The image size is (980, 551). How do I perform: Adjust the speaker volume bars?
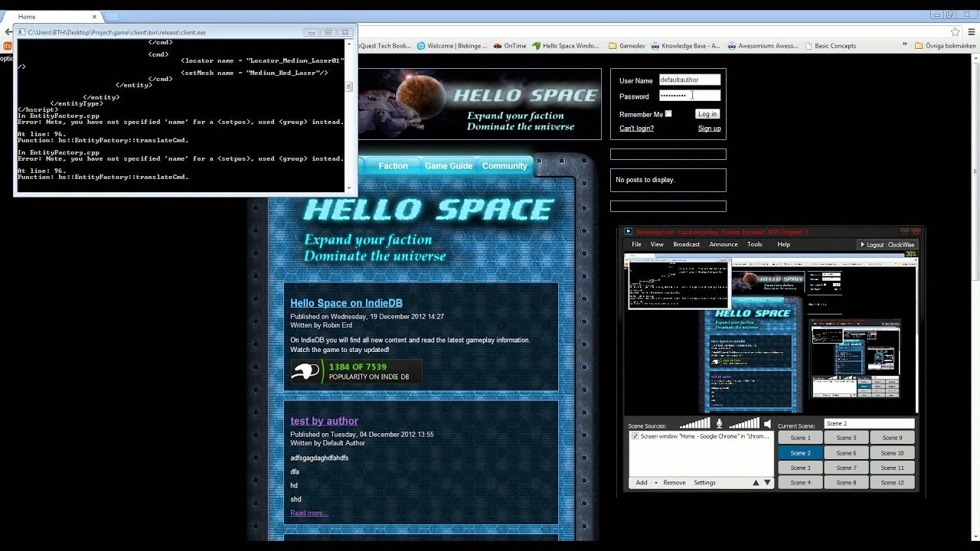point(743,424)
